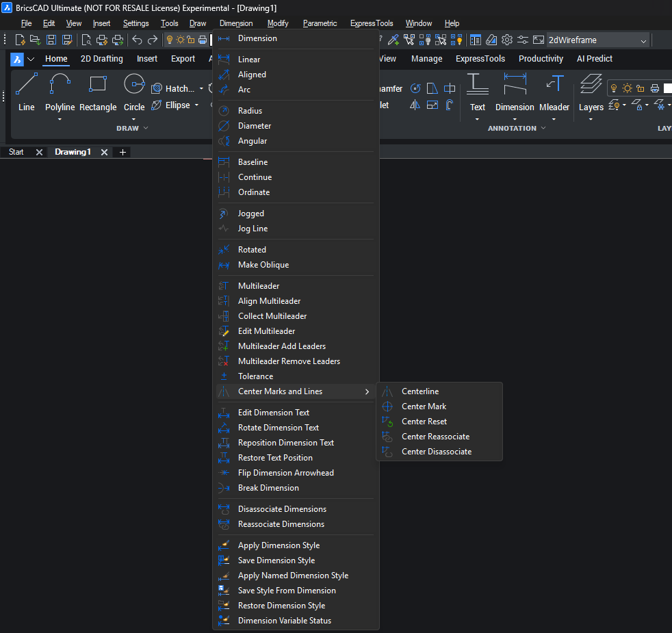The image size is (672, 633).
Task: Choose Tolerance menu entry
Action: point(296,376)
